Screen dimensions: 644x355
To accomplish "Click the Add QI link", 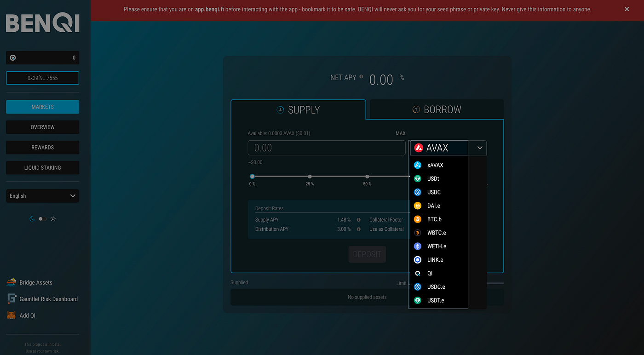I will (x=28, y=315).
